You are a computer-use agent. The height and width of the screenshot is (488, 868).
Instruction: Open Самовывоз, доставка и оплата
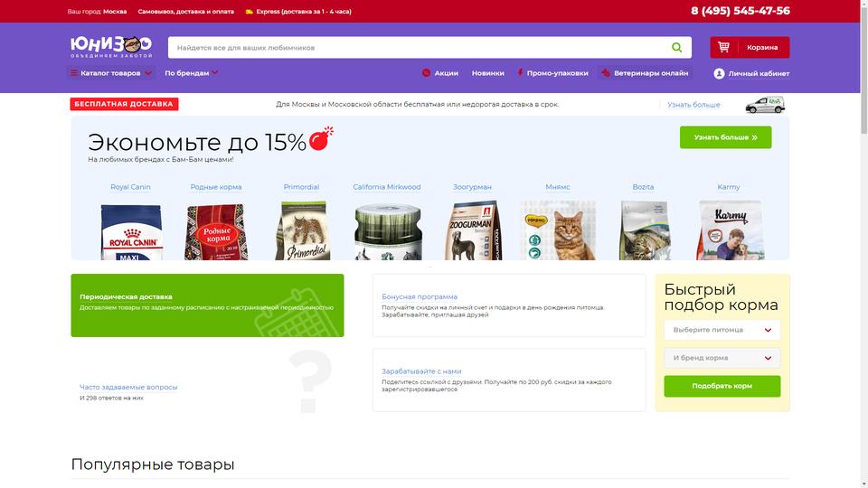tap(185, 11)
